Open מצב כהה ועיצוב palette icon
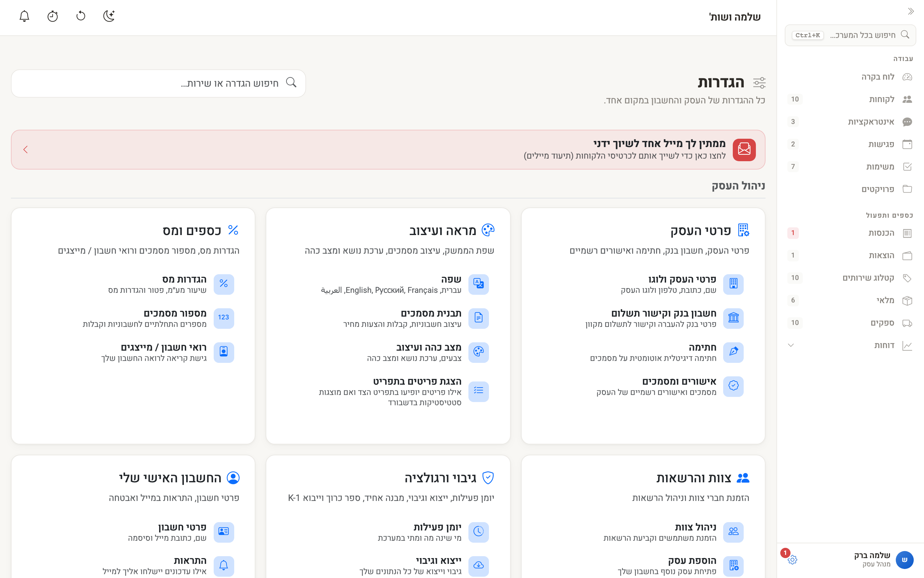Screen dimensions: 924x578 [478, 352]
